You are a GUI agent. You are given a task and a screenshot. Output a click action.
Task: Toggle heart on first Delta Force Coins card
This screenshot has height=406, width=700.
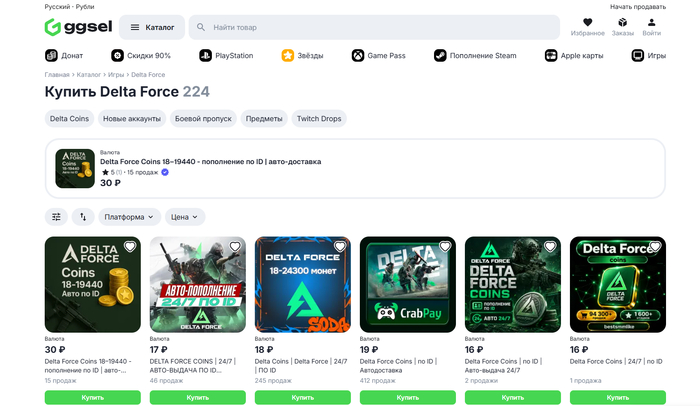pos(130,247)
